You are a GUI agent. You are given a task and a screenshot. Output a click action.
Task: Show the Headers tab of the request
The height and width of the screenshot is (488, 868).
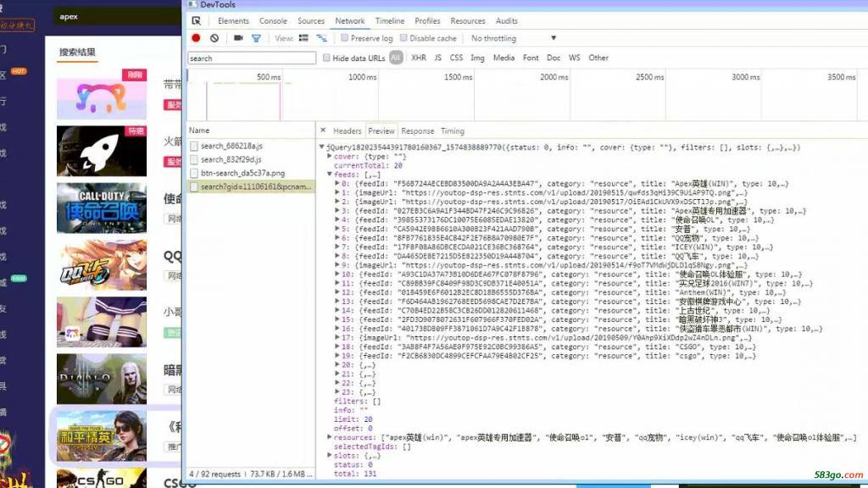(x=347, y=131)
